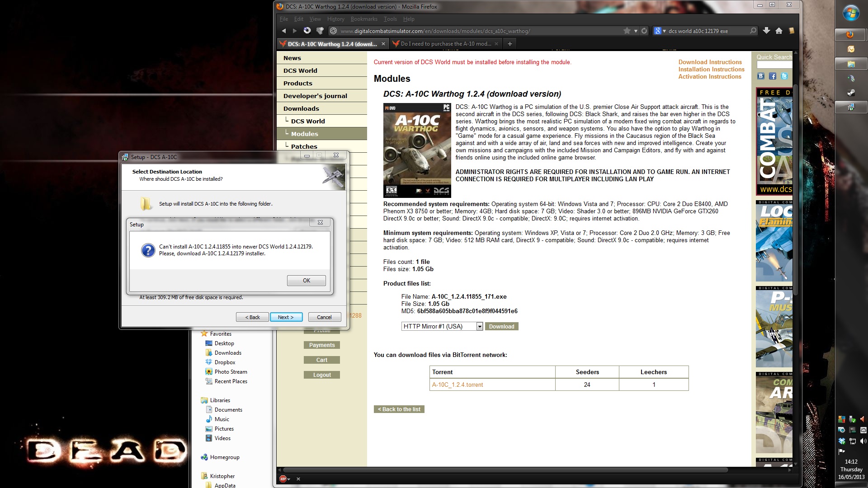868x488 pixels.
Task: Click the Download button beside the mirror
Action: point(501,326)
